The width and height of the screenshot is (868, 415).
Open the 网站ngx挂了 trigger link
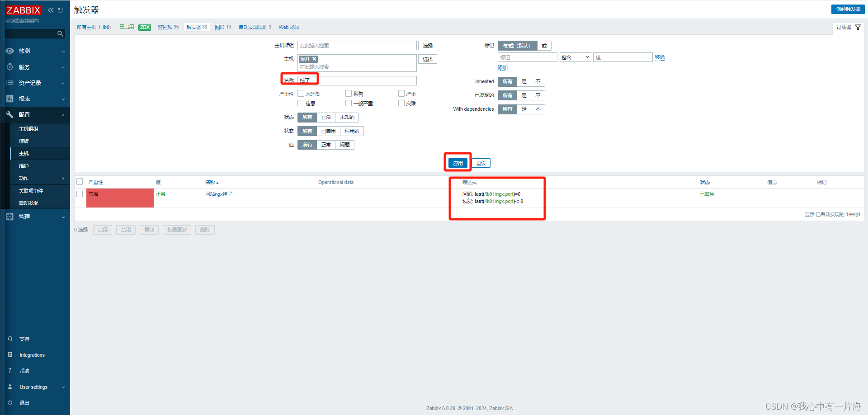point(219,194)
